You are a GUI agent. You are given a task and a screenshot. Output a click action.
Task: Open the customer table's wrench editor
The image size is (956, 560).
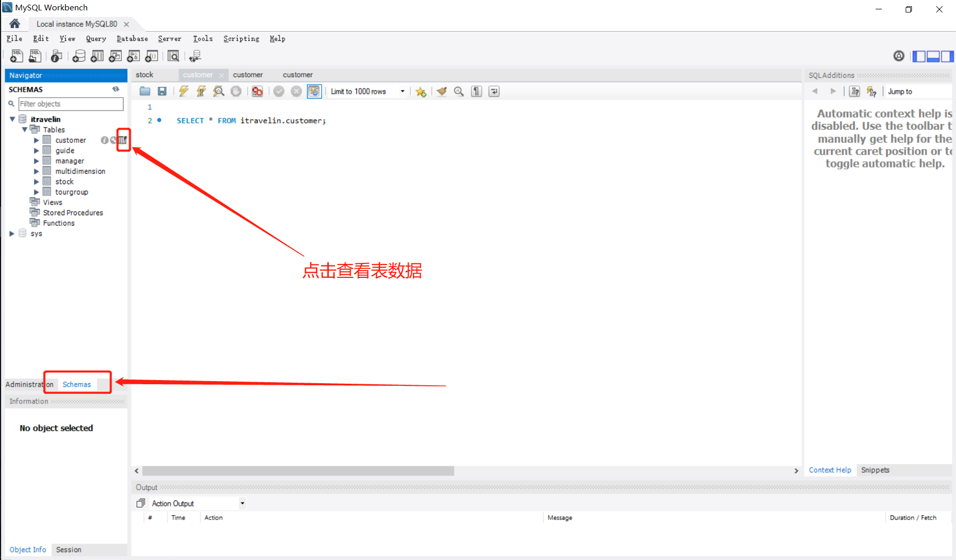pos(113,140)
